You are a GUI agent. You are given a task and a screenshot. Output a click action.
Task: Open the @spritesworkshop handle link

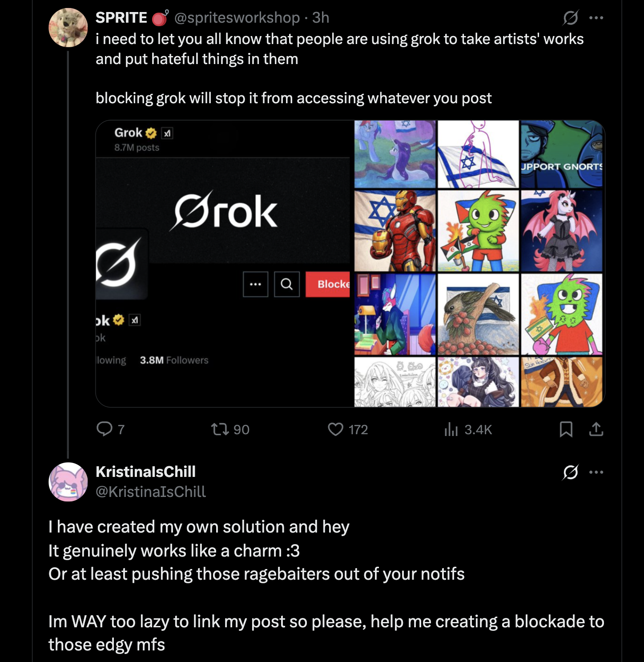point(237,17)
